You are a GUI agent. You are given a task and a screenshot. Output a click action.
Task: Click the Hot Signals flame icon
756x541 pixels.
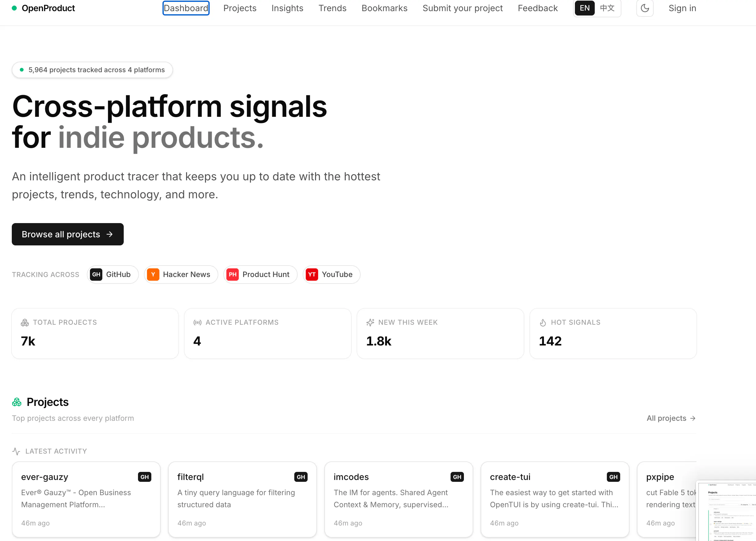(543, 323)
